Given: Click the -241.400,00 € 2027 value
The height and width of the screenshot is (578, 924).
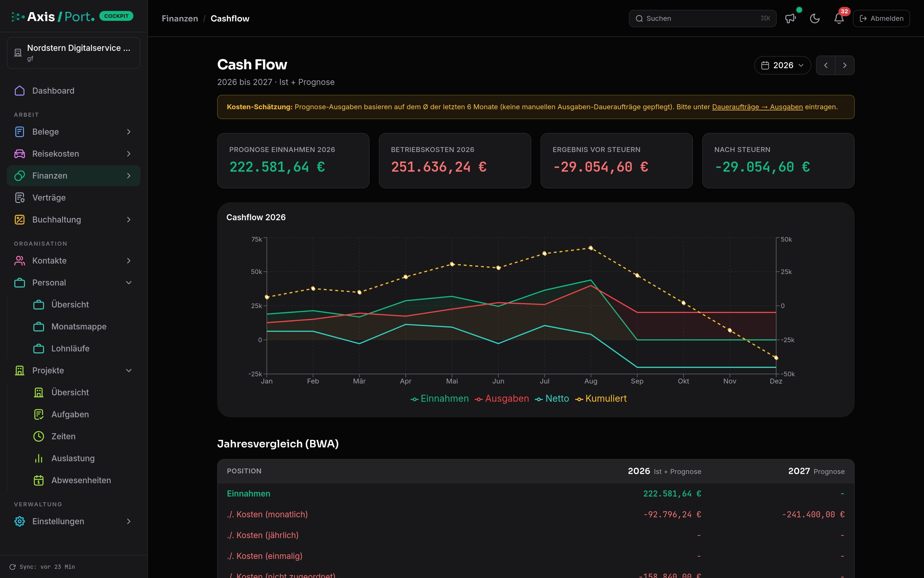Looking at the screenshot, I should tap(813, 514).
